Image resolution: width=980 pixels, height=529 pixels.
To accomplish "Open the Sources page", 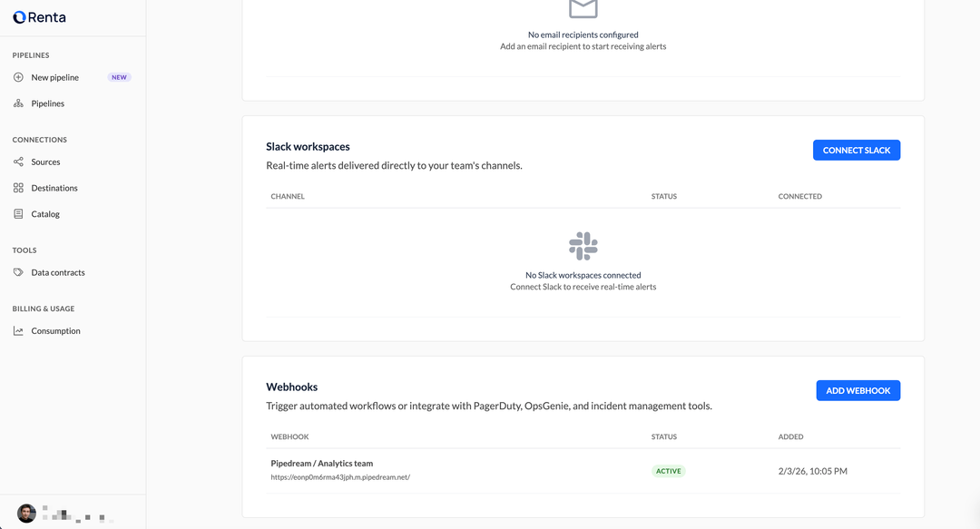I will (x=45, y=162).
